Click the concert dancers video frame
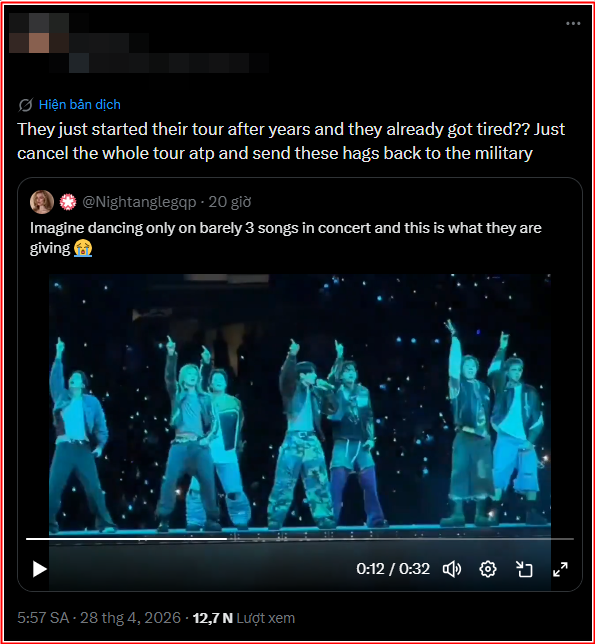The image size is (595, 644). pos(300,402)
